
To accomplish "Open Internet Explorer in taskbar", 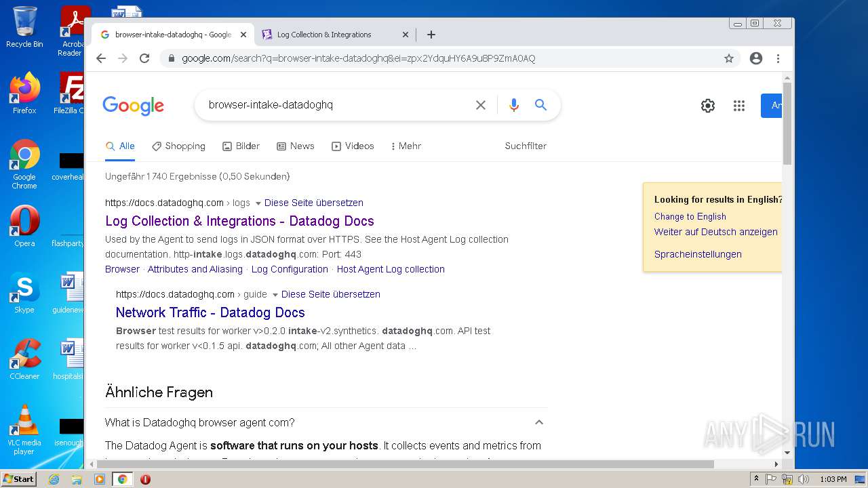I will [x=54, y=479].
